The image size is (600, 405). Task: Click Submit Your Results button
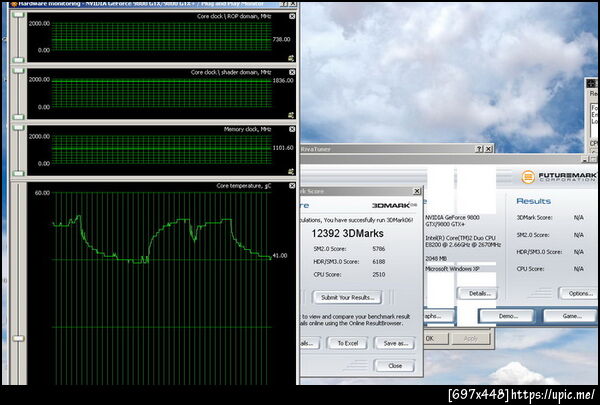[x=347, y=297]
